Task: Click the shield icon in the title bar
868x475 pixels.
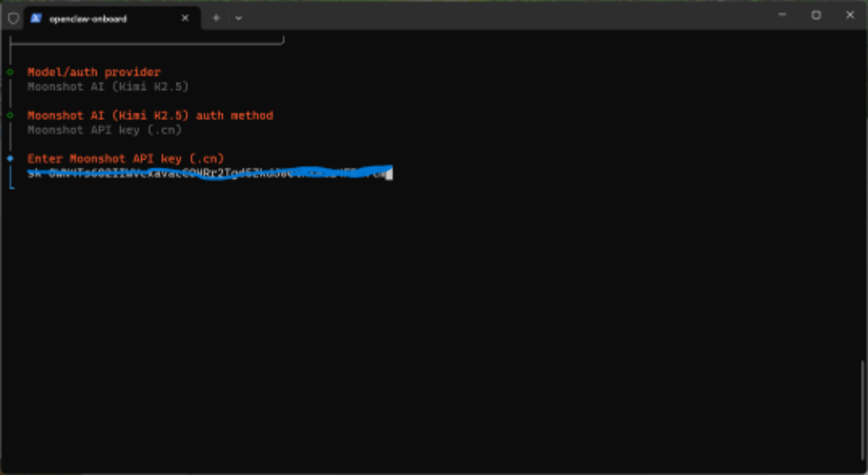Action: (x=13, y=18)
